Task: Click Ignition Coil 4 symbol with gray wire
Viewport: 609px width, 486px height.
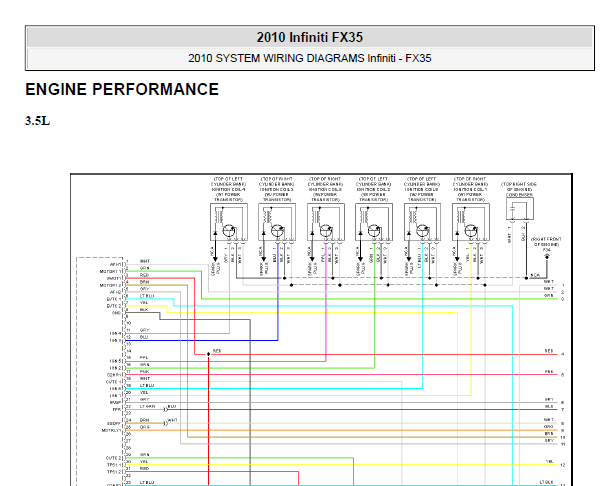Action: (x=229, y=222)
